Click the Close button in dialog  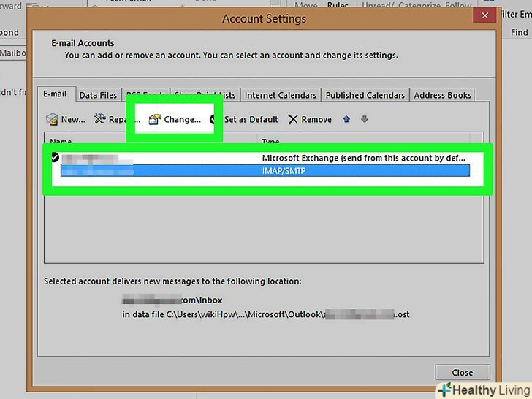[x=463, y=373]
